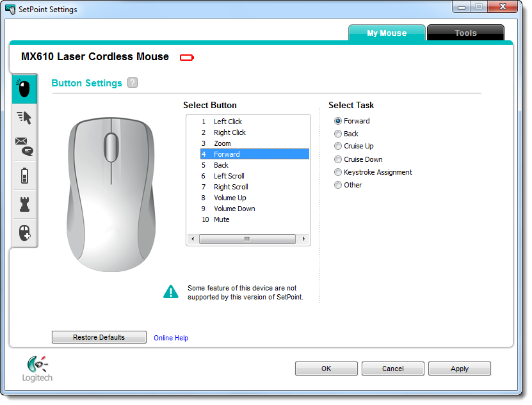Select the Keystroke Assignment radio button
The height and width of the screenshot is (405, 532).
coord(337,172)
